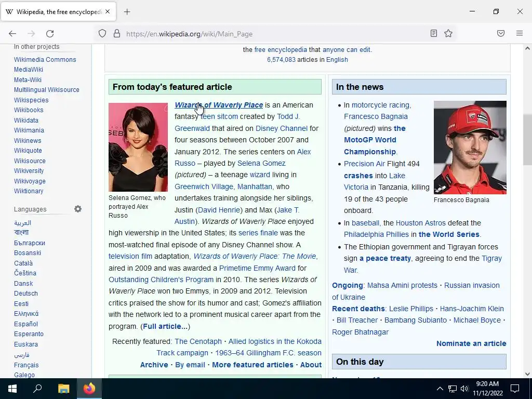The height and width of the screenshot is (399, 532).
Task: Open the volume speaker tray icon
Action: (464, 389)
